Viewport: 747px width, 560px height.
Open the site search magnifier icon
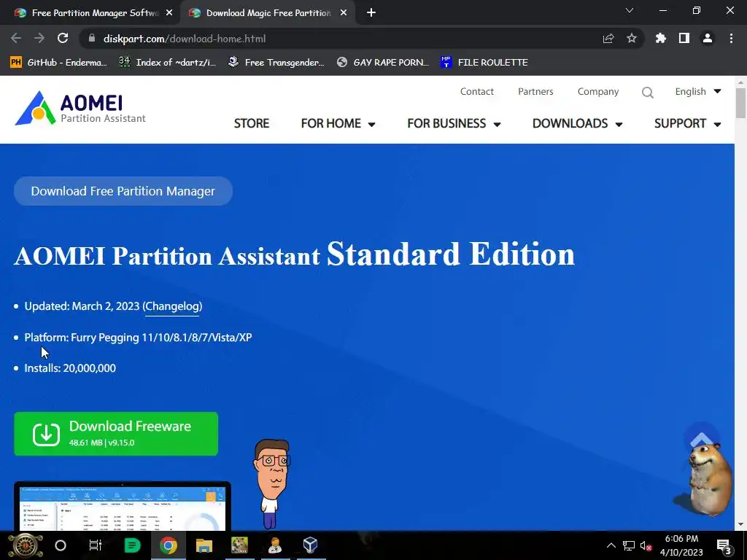648,93
